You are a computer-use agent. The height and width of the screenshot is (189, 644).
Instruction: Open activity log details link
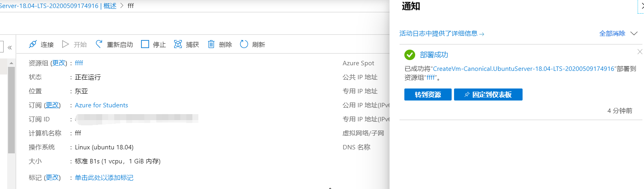[442, 33]
